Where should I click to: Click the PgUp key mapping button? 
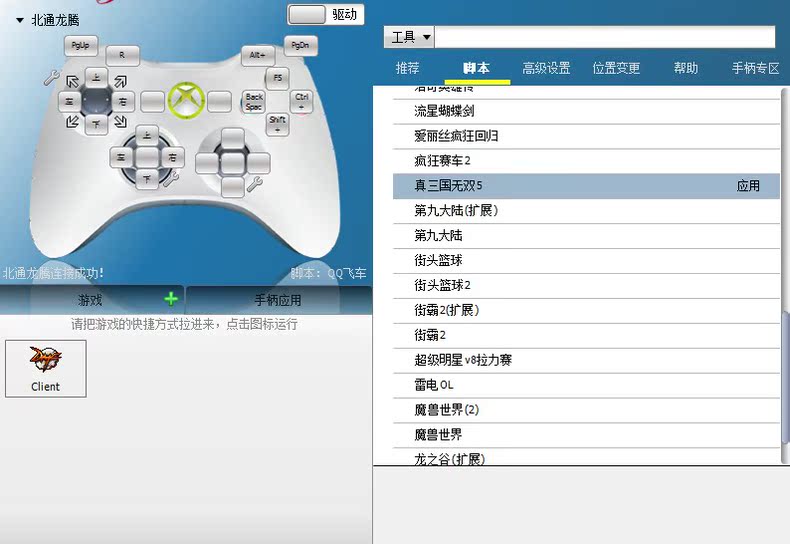(x=81, y=45)
